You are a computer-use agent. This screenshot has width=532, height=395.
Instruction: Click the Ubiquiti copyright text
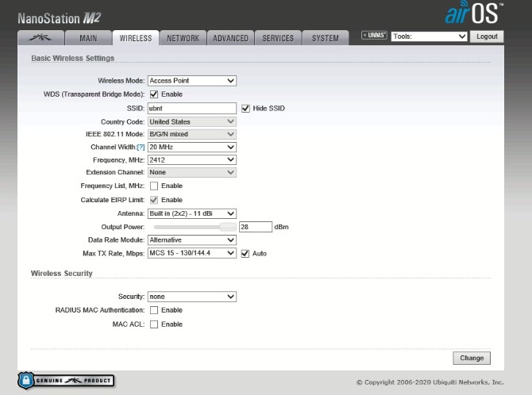(x=430, y=382)
